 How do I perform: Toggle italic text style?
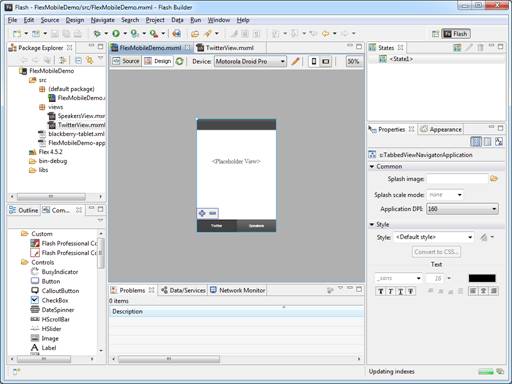click(x=390, y=291)
